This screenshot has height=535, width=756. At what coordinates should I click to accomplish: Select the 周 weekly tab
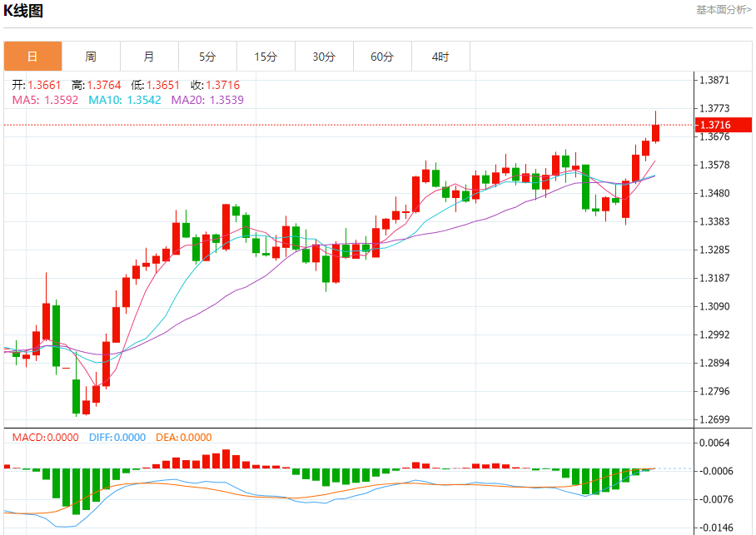pos(91,57)
